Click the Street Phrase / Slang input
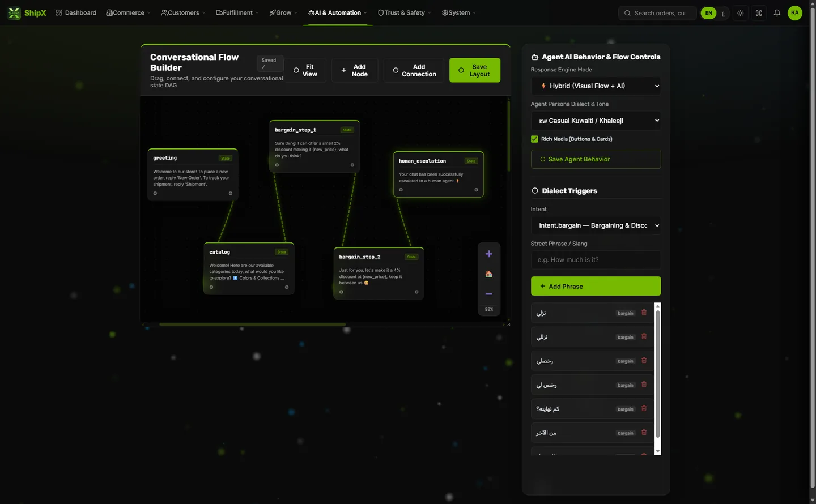The image size is (816, 504). [x=596, y=260]
